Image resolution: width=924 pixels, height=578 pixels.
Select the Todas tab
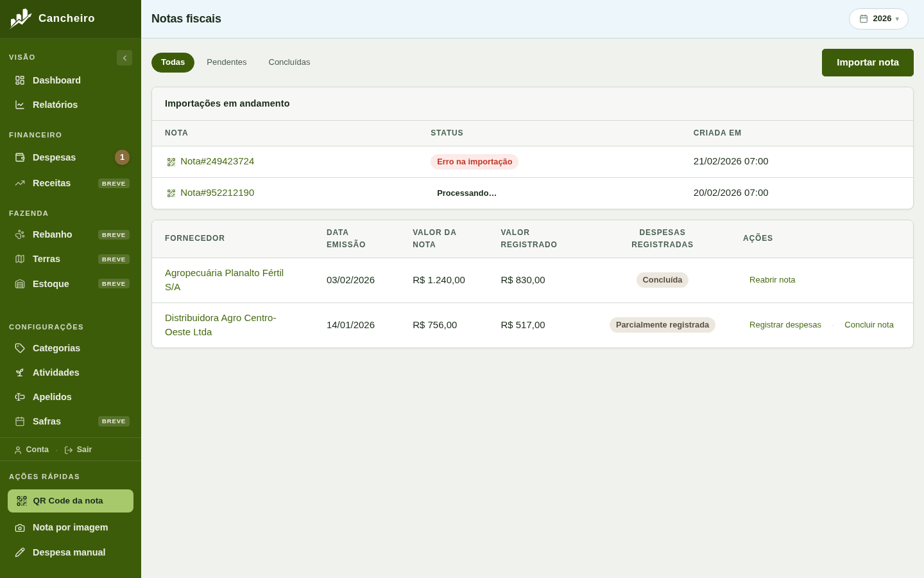point(173,62)
